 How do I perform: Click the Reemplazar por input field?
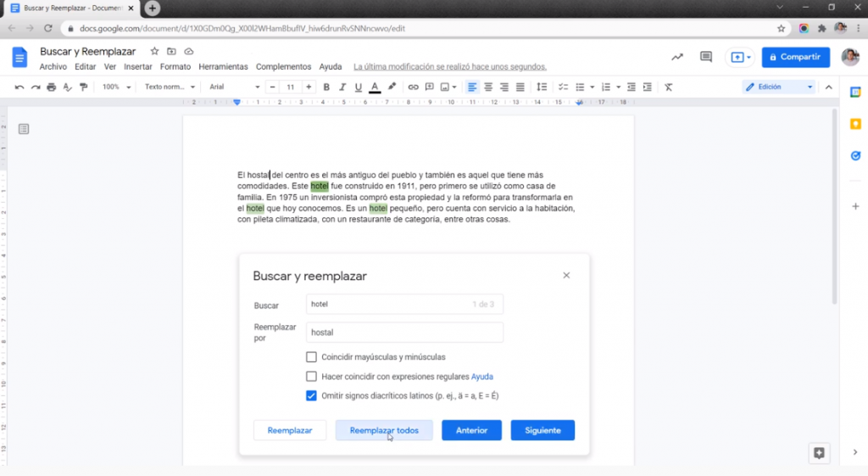[404, 333]
